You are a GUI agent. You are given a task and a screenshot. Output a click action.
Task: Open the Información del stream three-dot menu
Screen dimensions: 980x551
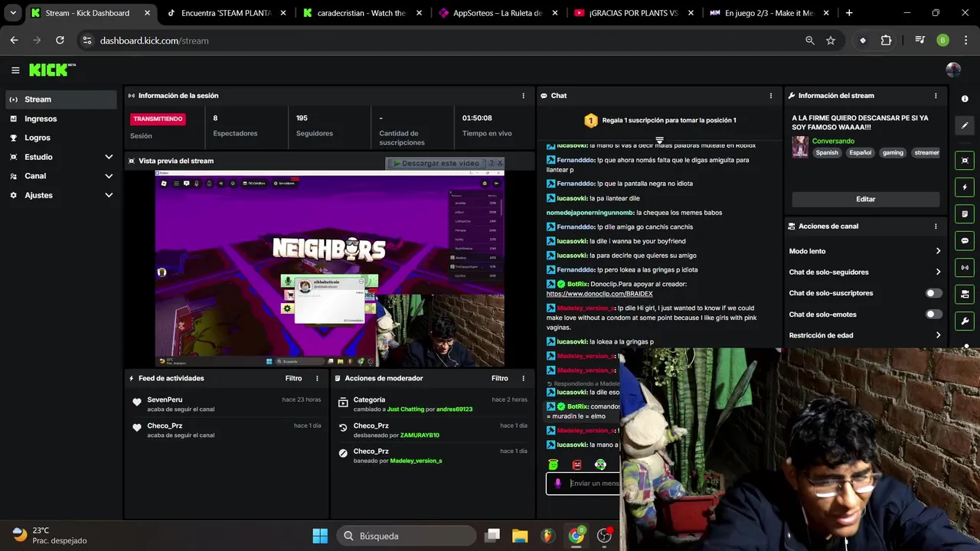tap(936, 96)
